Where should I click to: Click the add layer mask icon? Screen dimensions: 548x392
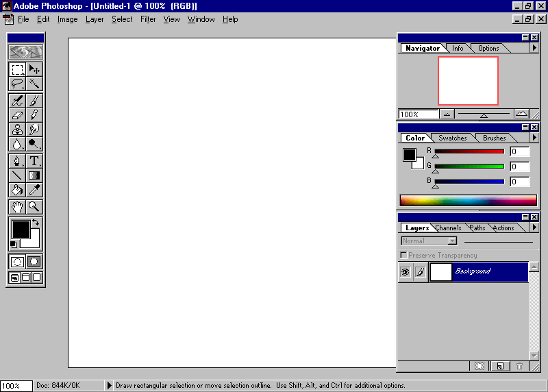tap(480, 366)
